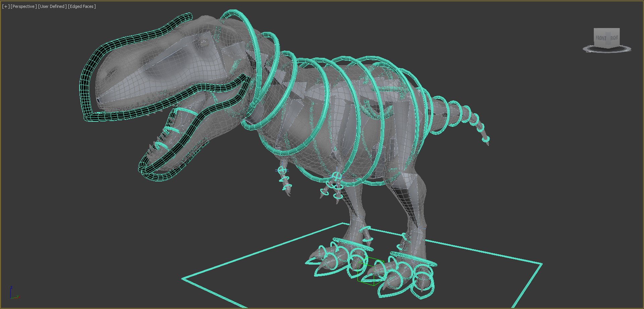The height and width of the screenshot is (309, 644).
Task: Open the [User Defined] viewport setting menu
Action: coord(52,6)
